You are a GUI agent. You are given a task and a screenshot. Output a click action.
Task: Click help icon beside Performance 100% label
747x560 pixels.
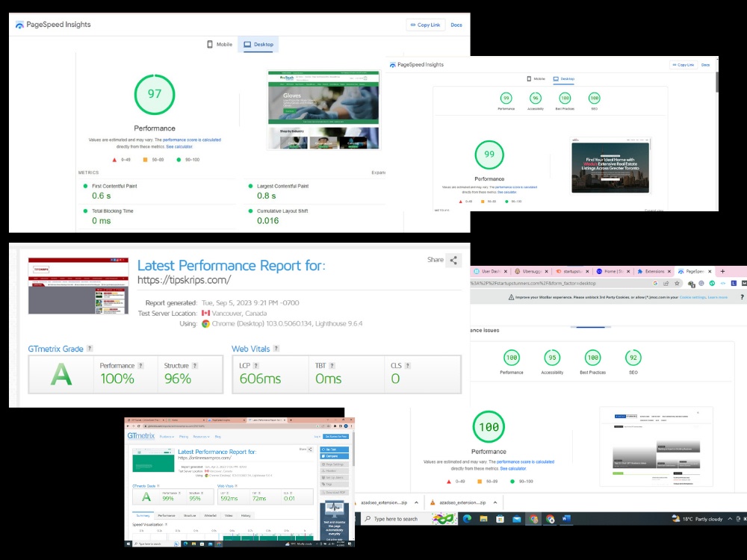(x=140, y=366)
